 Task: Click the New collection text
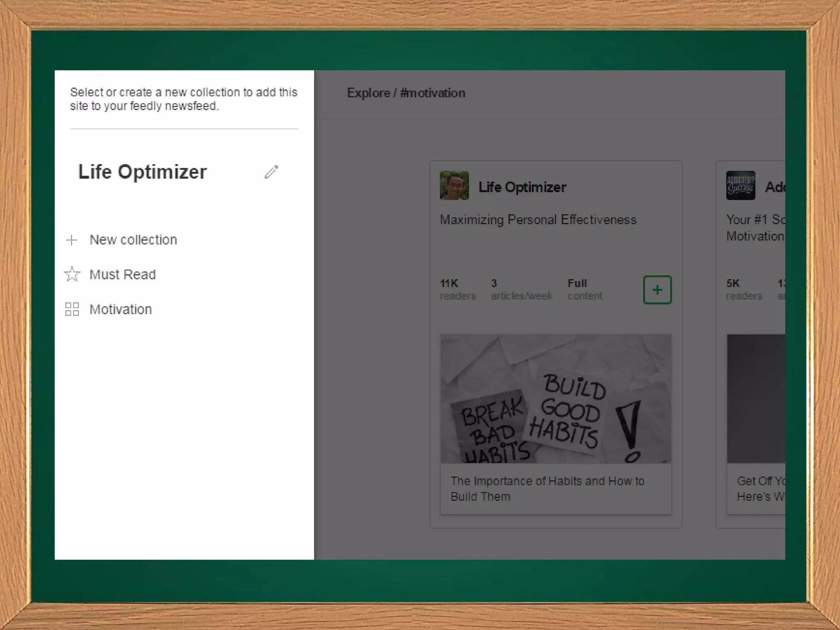click(x=133, y=240)
